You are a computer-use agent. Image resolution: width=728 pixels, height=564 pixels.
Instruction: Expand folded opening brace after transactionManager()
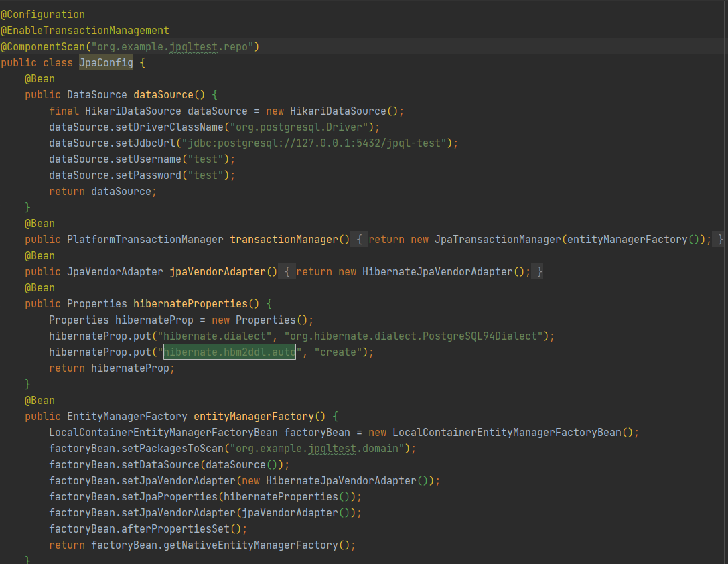click(x=359, y=240)
